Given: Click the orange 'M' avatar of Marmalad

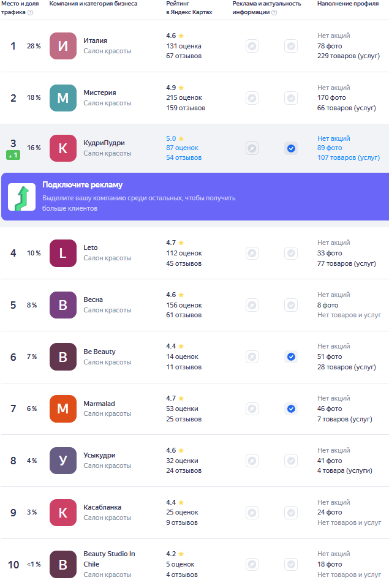Looking at the screenshot, I should click(x=63, y=409).
